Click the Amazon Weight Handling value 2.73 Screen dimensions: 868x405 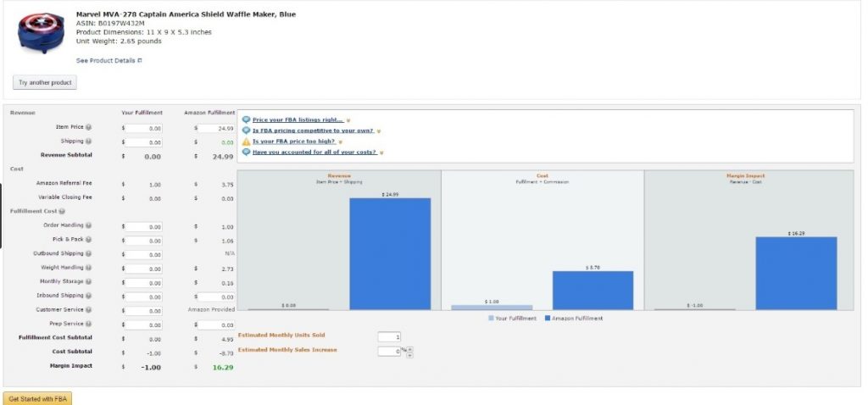click(227, 269)
